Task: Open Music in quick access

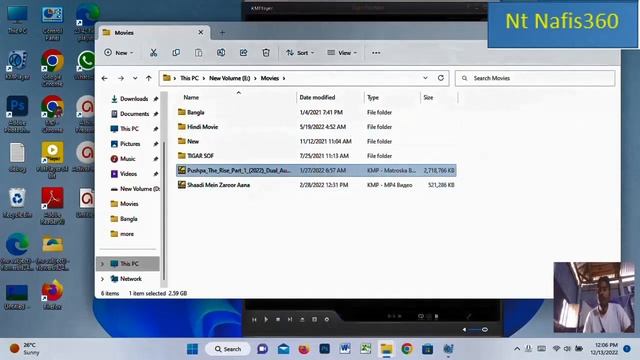Action: (x=127, y=159)
